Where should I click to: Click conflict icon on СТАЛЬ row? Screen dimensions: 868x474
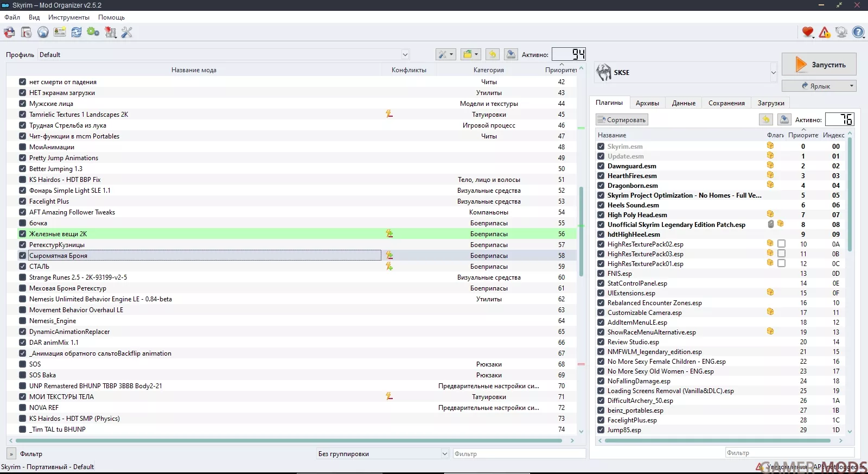tap(389, 266)
